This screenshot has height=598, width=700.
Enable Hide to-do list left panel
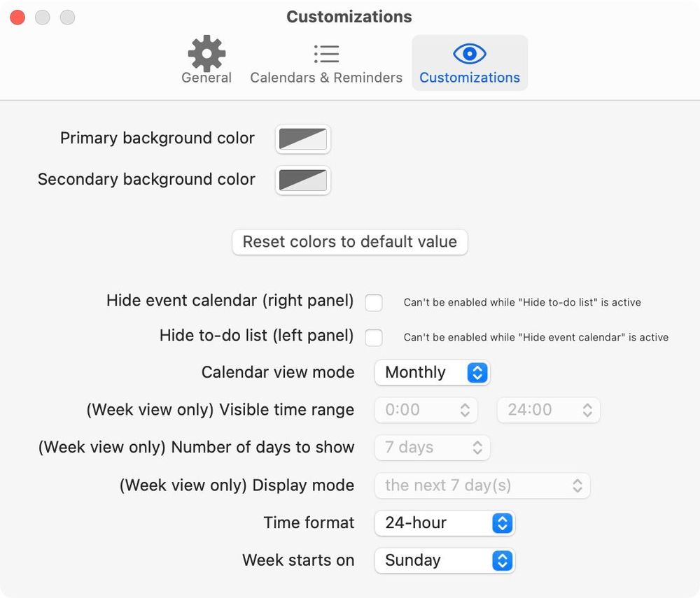click(x=374, y=337)
